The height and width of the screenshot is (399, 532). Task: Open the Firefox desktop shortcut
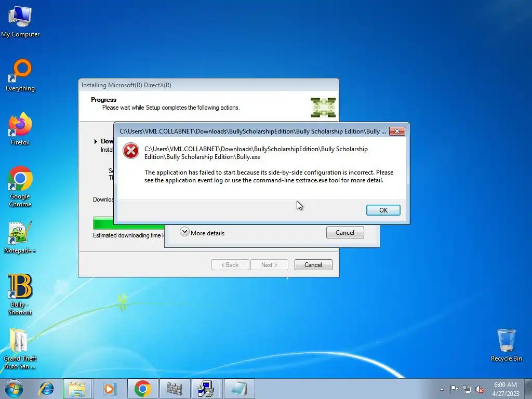(x=20, y=129)
